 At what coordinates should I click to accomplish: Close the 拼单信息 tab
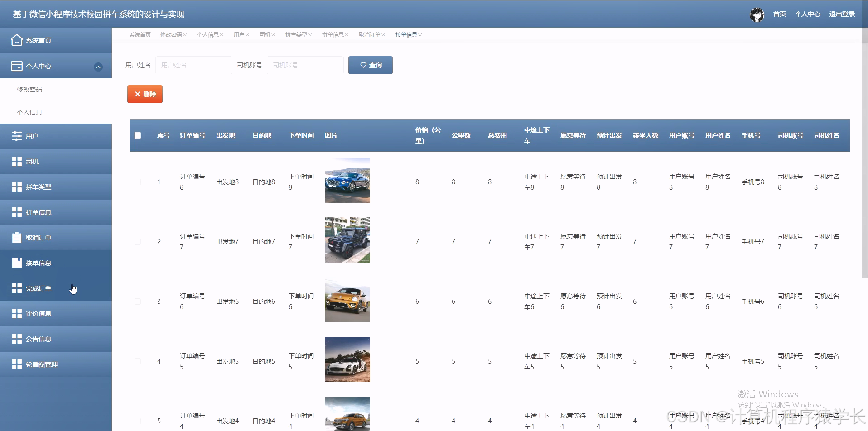pos(347,35)
